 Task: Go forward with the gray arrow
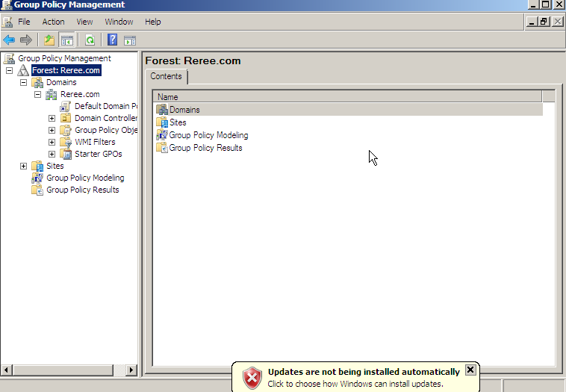(x=25, y=40)
